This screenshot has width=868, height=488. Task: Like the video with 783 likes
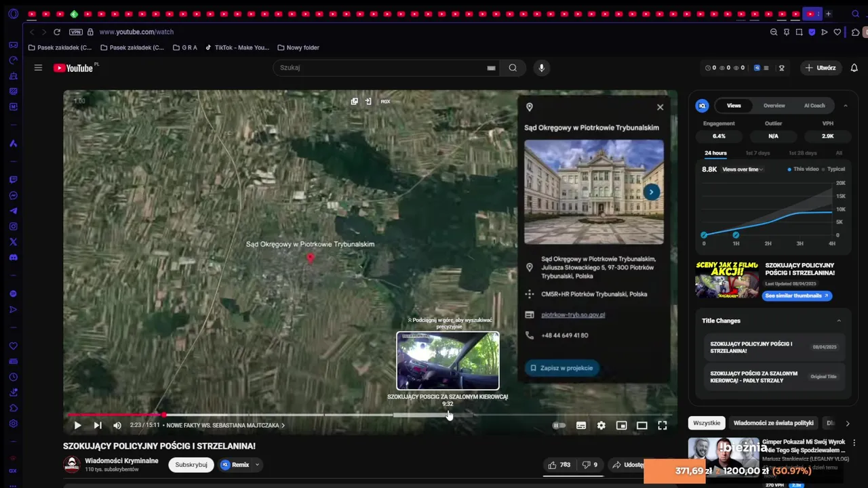point(559,465)
